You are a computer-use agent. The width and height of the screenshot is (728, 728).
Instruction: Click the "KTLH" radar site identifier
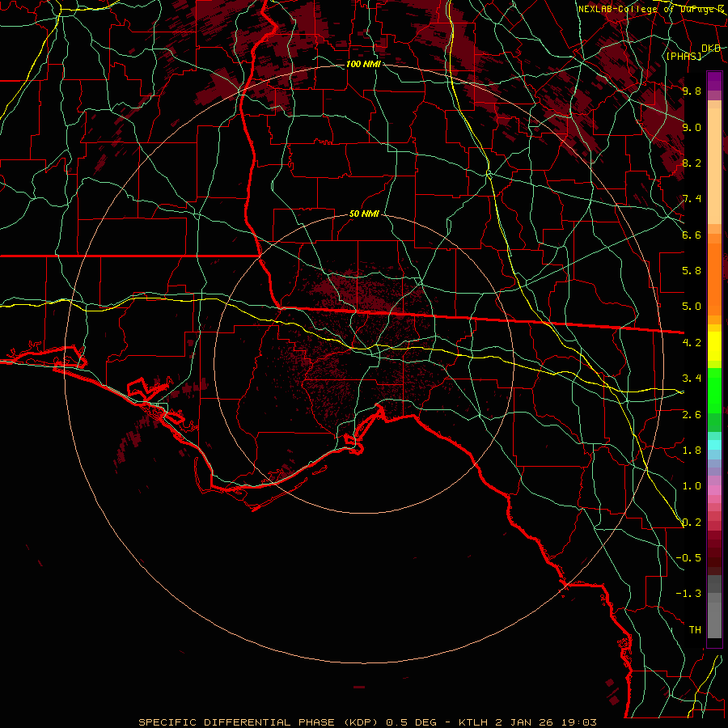click(x=475, y=722)
